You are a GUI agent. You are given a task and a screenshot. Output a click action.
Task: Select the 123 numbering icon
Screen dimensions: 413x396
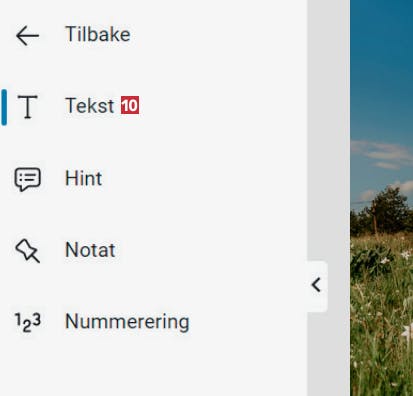click(x=28, y=322)
